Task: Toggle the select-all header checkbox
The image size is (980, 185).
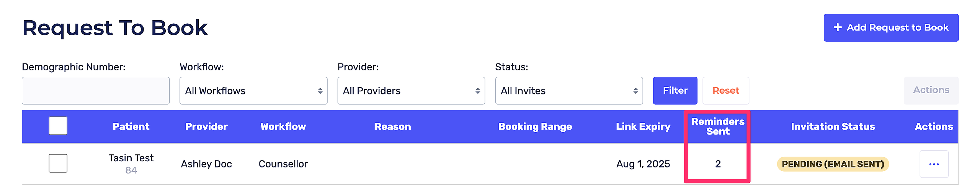Action: [58, 126]
